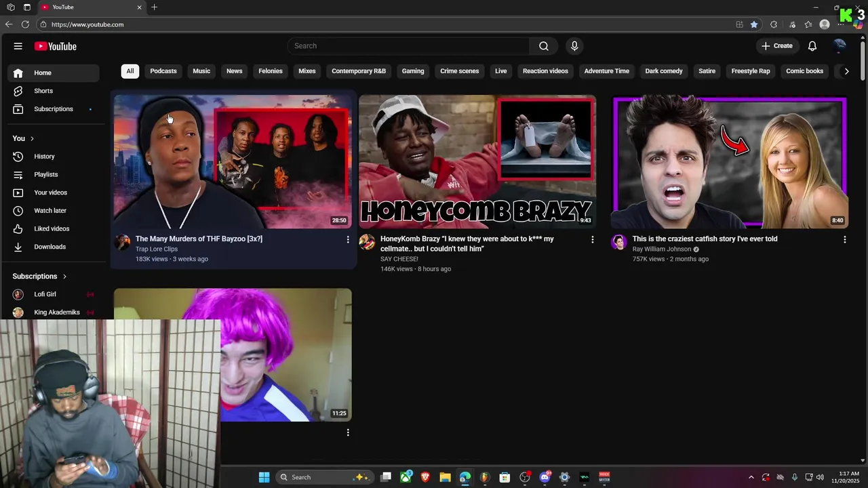Toggle the favorite star in the address bar
868x488 pixels.
click(754, 24)
